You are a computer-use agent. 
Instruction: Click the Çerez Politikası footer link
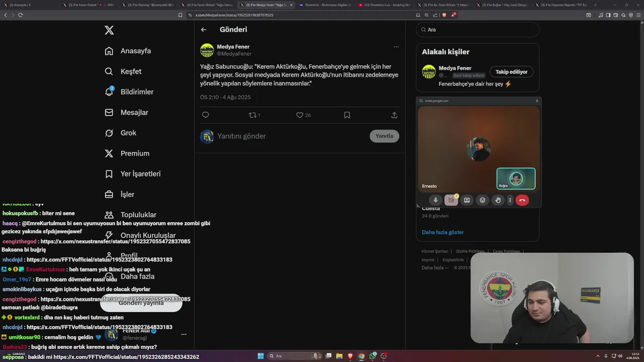[x=506, y=251]
